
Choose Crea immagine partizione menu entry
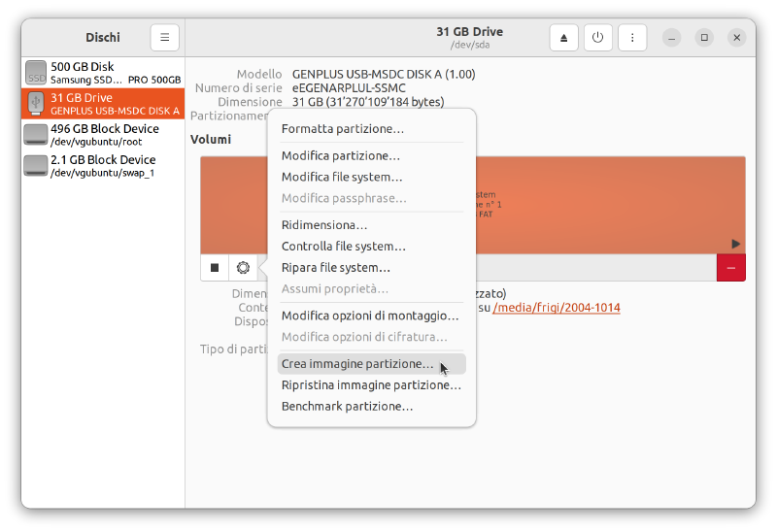(357, 364)
